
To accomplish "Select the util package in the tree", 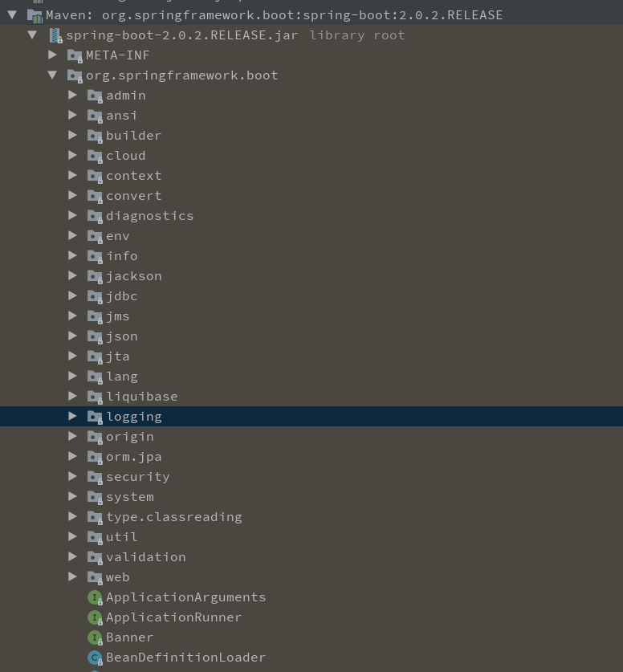I will coord(122,536).
